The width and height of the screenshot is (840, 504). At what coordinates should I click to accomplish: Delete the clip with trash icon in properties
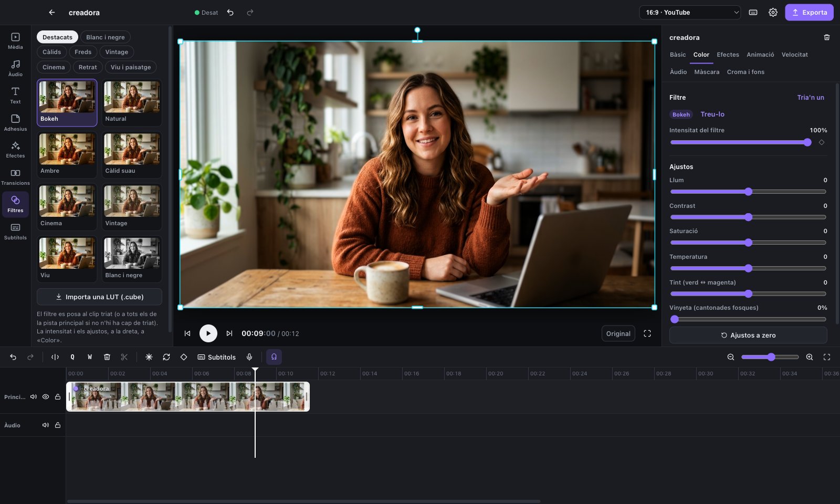pos(827,37)
